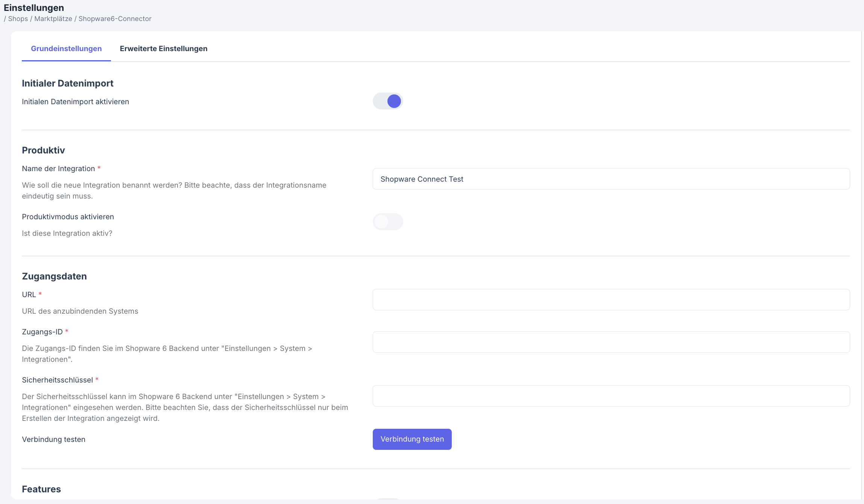Click the Features section heading
The height and width of the screenshot is (504, 864).
(41, 489)
